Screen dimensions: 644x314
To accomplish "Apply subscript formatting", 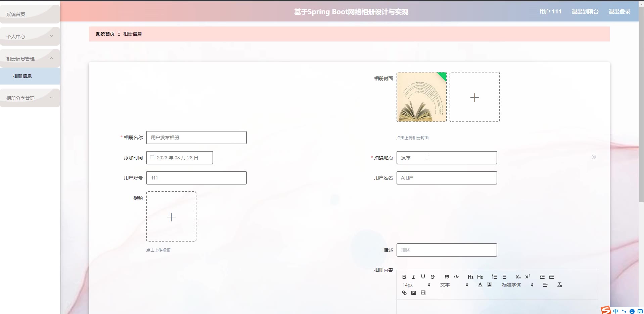I will click(518, 277).
